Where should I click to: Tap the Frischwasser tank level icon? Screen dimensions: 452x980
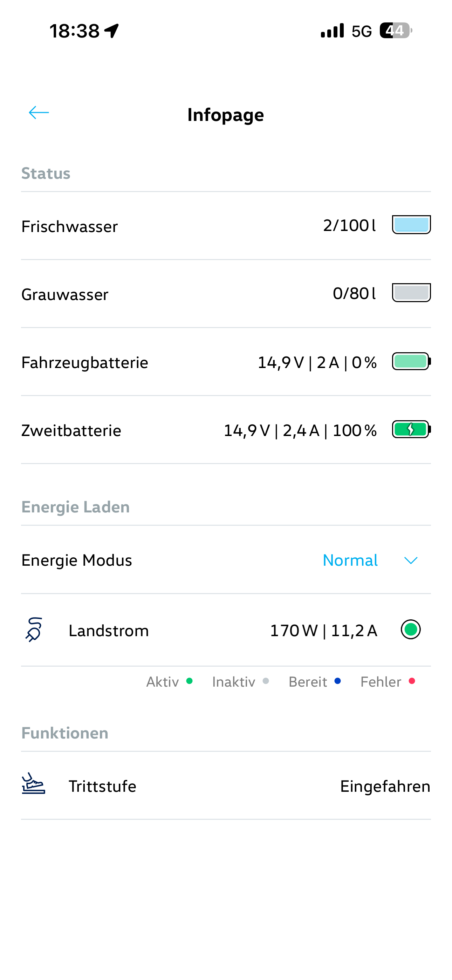411,225
